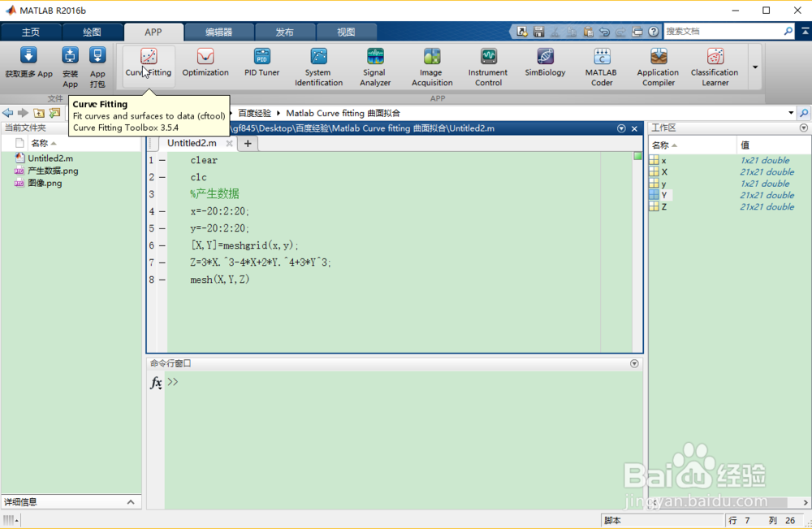
Task: Launch the SimBiology app
Action: point(546,63)
